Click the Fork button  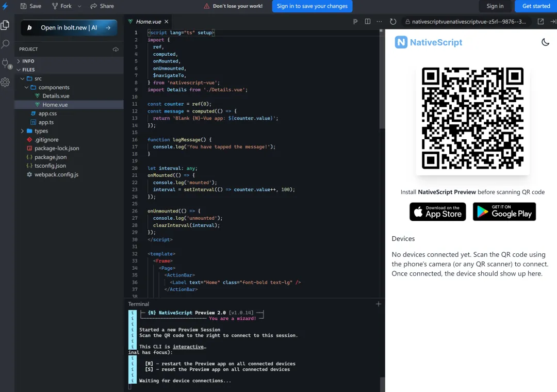tap(62, 6)
